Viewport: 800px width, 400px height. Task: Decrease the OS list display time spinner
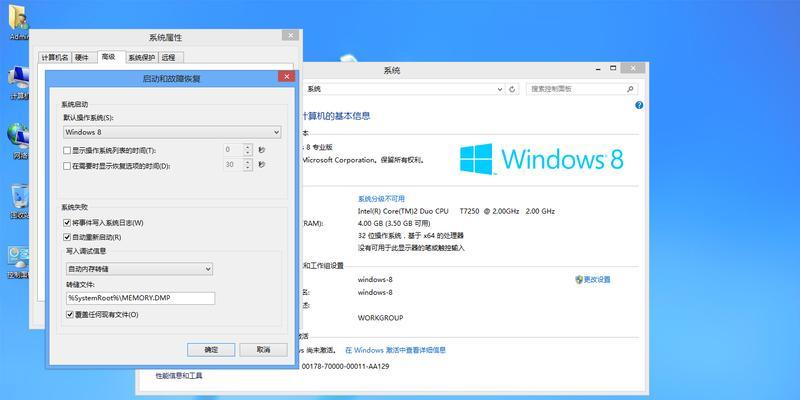click(248, 153)
